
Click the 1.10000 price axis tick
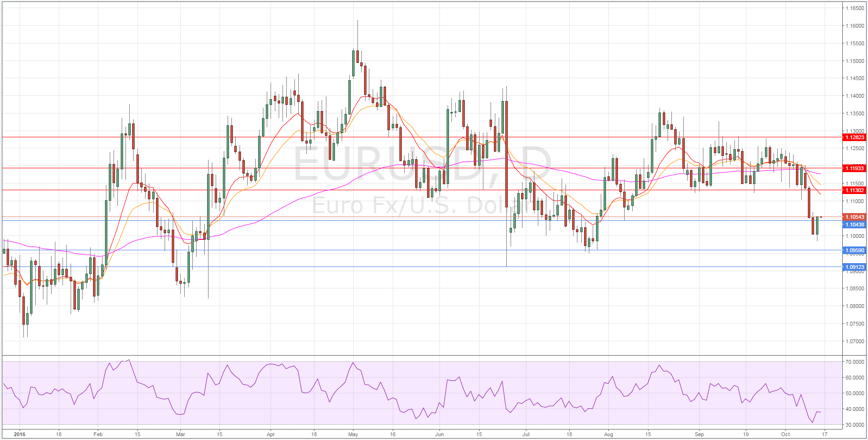point(855,236)
